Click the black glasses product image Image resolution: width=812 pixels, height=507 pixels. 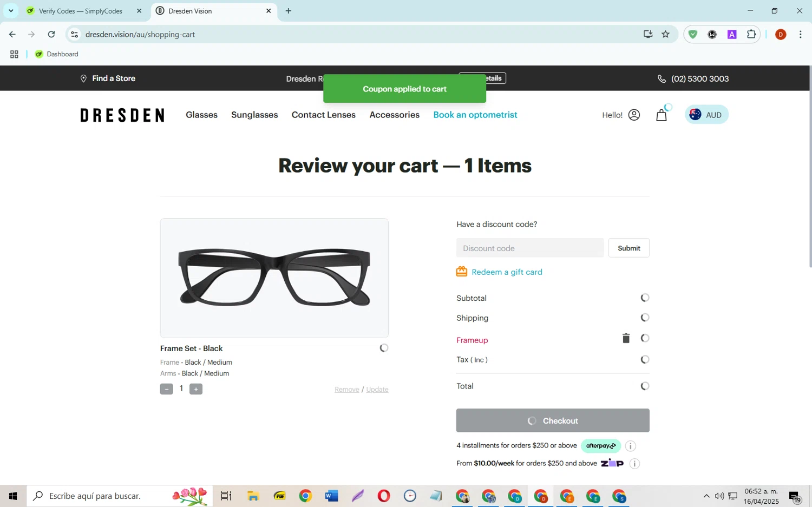click(274, 278)
